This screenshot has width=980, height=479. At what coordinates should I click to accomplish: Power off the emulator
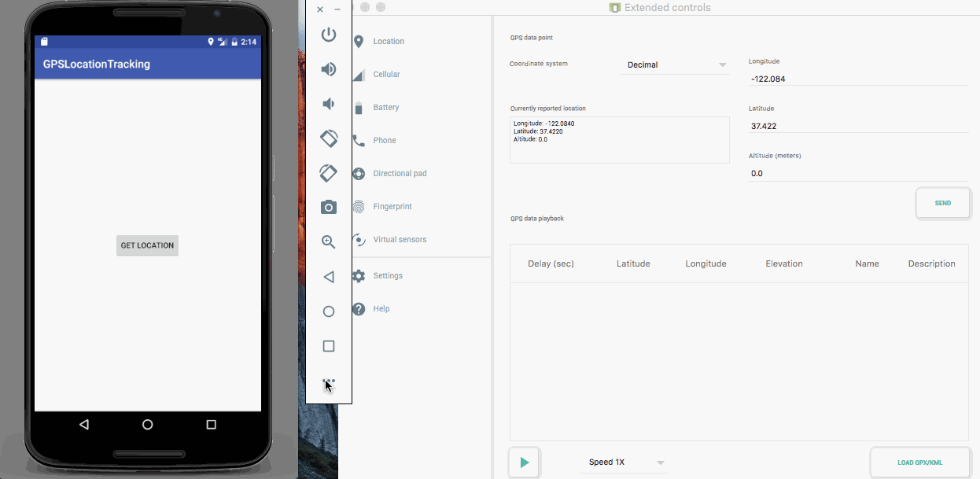(329, 34)
